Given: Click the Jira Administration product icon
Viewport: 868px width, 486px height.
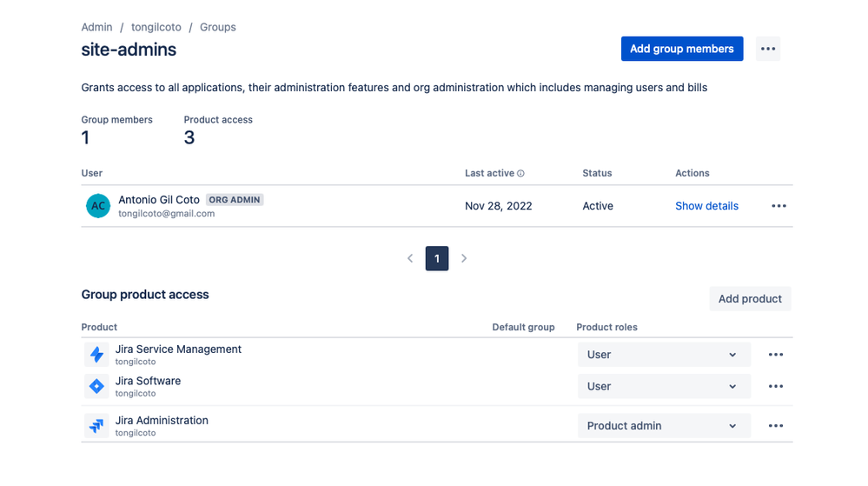Looking at the screenshot, I should 96,426.
